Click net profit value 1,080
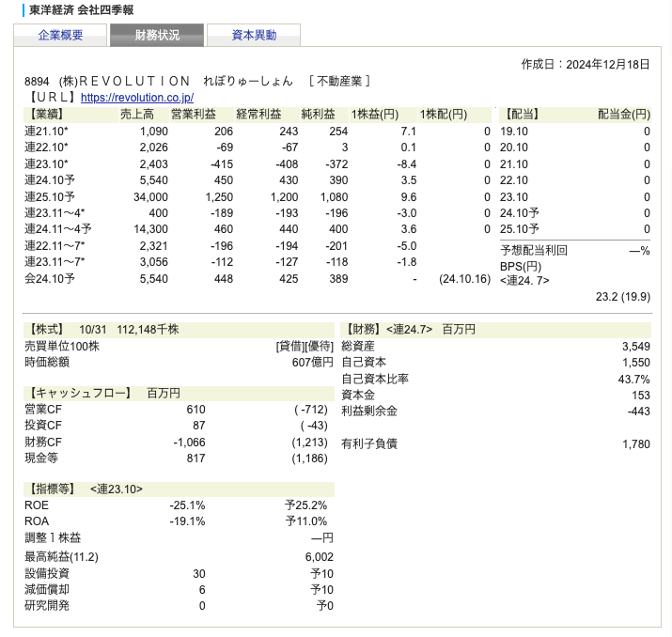Image resolution: width=672 pixels, height=637 pixels. [x=334, y=197]
